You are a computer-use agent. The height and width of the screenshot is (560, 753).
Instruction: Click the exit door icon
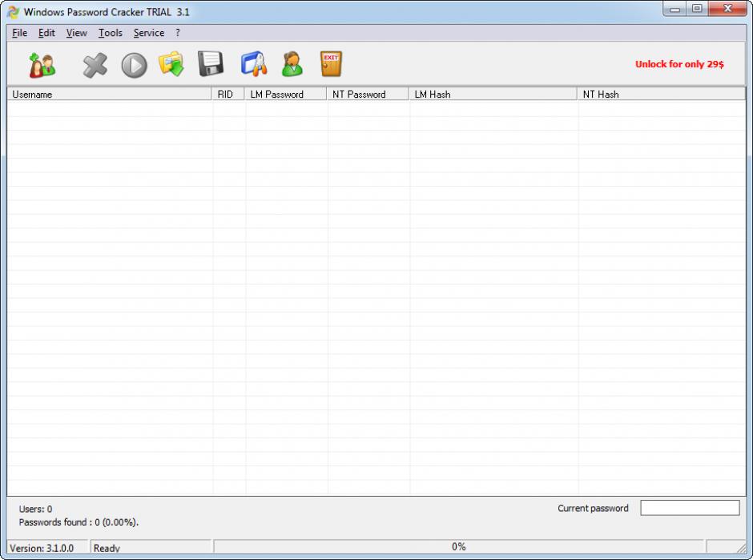pos(331,64)
